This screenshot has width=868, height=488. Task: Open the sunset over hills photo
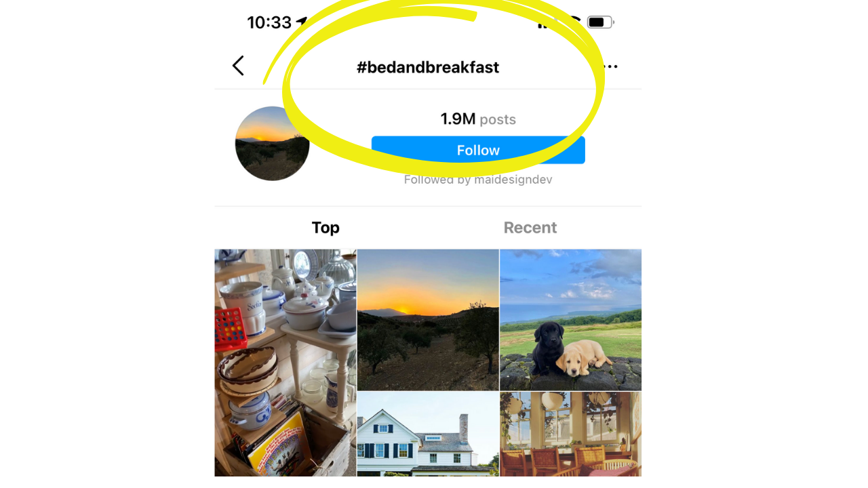click(428, 319)
